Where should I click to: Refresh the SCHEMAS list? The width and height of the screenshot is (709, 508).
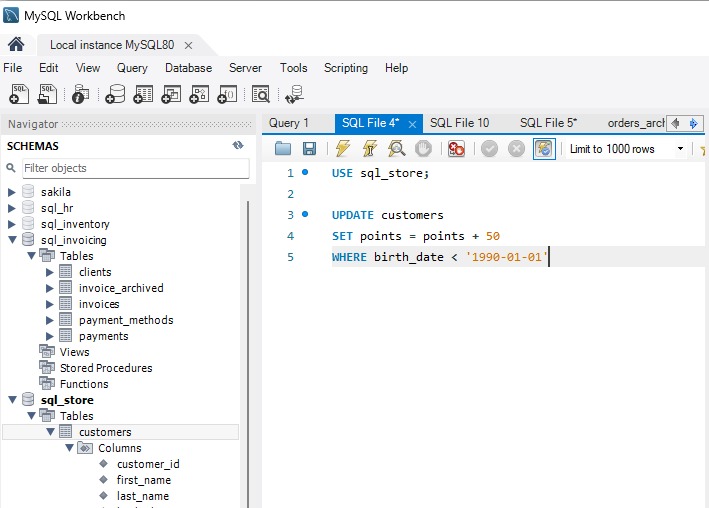[x=238, y=145]
